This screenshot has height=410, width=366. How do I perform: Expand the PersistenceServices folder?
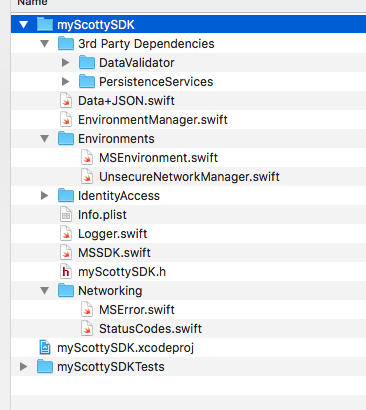(x=66, y=81)
